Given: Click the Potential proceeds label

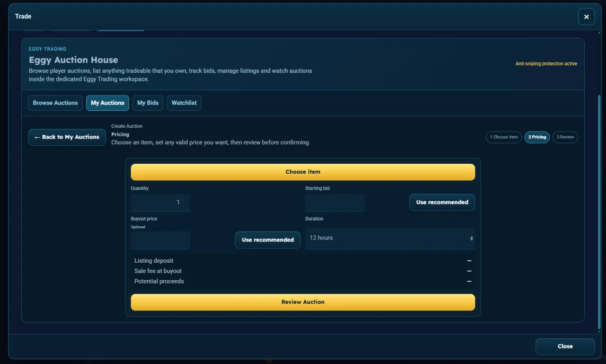Looking at the screenshot, I should pos(159,281).
